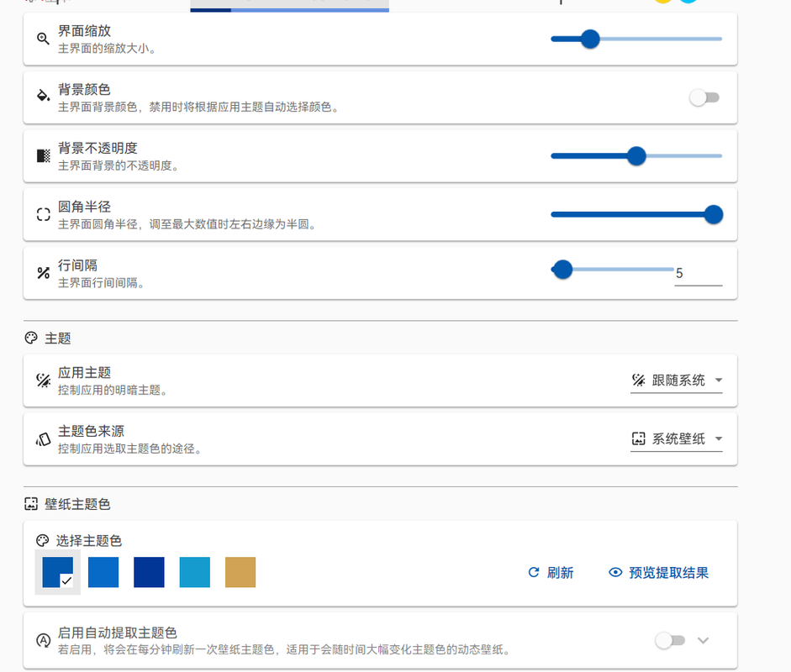The image size is (791, 672).
Task: Click the percent icon beside 行间隔
Action: (x=44, y=273)
